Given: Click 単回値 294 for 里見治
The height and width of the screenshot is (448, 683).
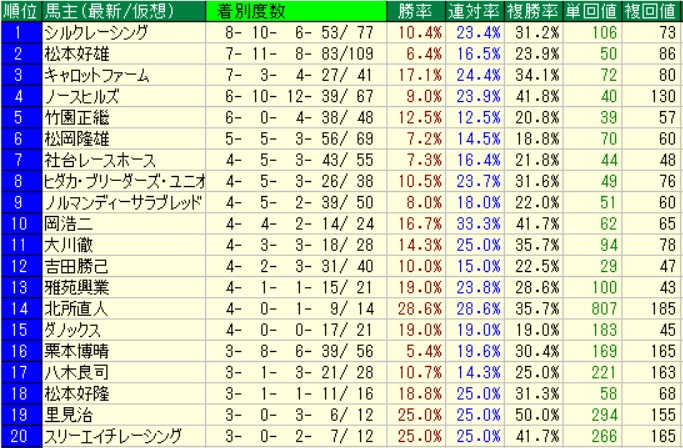Looking at the screenshot, I should coord(604,415).
